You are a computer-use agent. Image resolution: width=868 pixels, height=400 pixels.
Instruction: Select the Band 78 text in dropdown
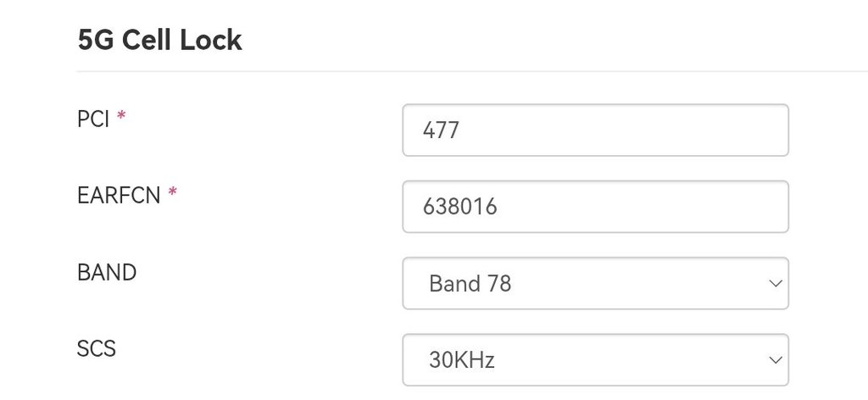(470, 284)
